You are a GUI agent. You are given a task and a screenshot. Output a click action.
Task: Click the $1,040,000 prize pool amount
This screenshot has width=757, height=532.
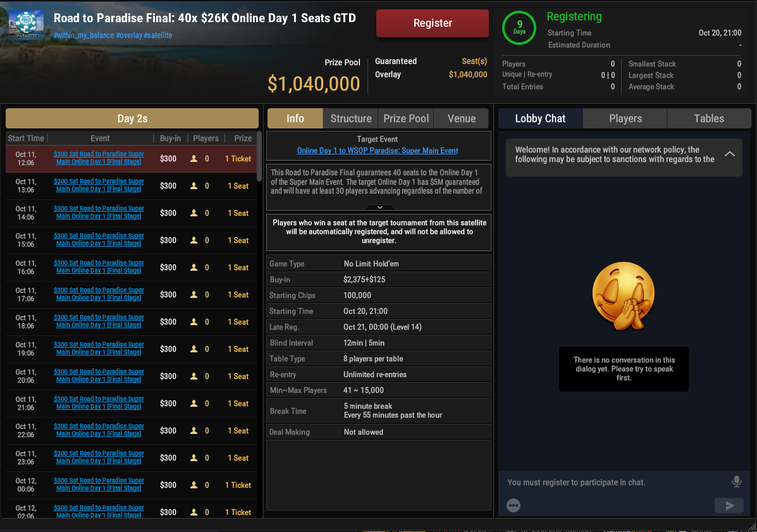tap(314, 84)
